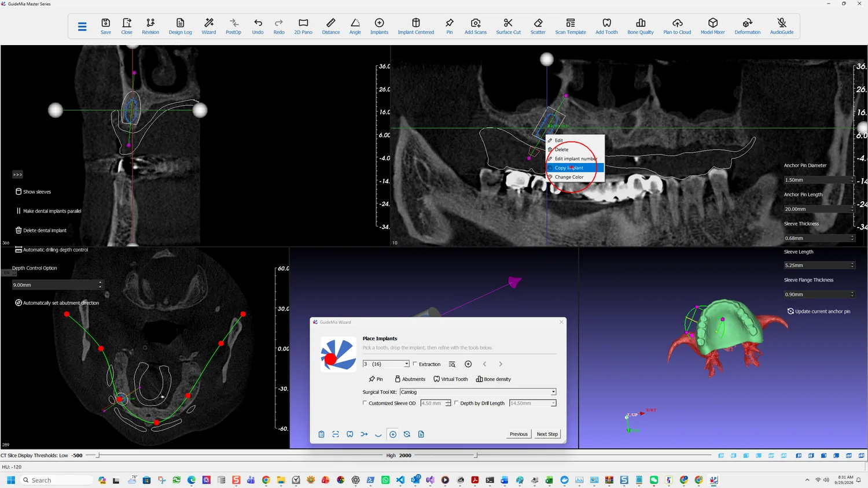
Task: Select Copy Implant in context menu
Action: tap(575, 168)
